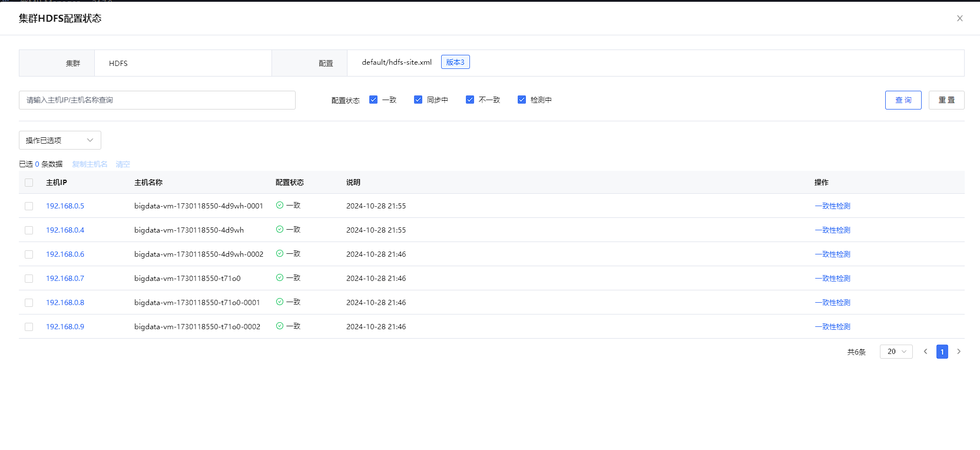
Task: Open host IP 192.168.0.7 link
Action: pyautogui.click(x=65, y=279)
